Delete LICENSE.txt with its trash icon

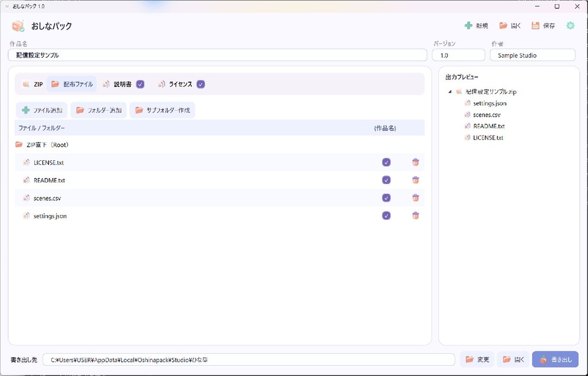[x=416, y=162]
